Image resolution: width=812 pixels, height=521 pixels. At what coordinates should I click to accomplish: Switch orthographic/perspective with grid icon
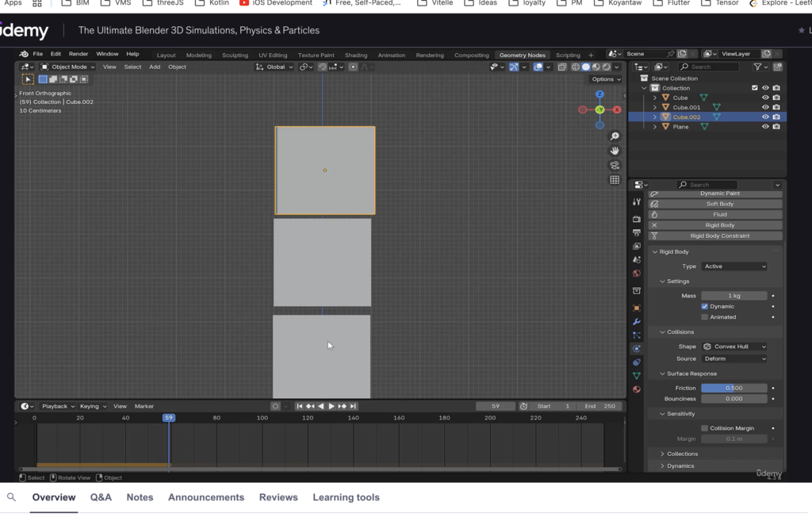tap(615, 180)
